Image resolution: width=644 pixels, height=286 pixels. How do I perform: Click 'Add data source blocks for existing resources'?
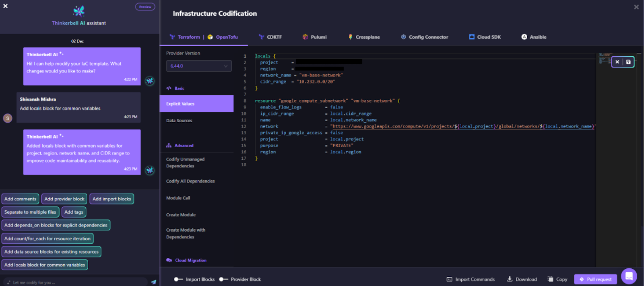click(x=52, y=252)
